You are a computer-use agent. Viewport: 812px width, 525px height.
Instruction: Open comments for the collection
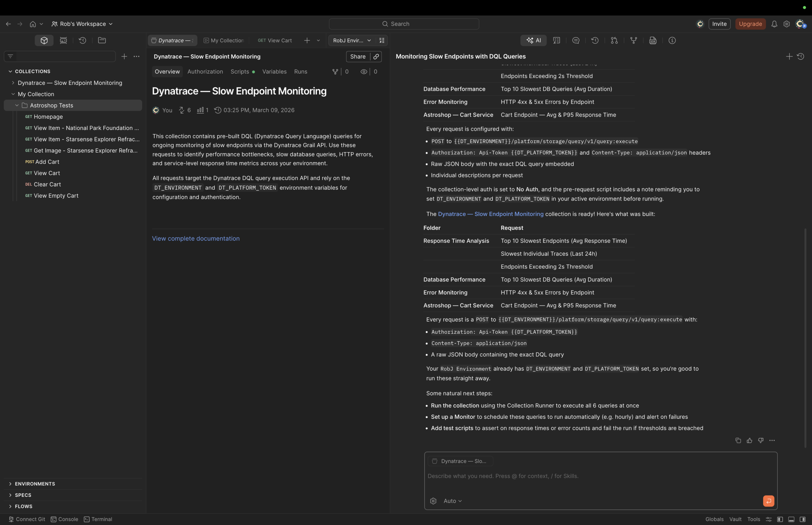coord(575,40)
